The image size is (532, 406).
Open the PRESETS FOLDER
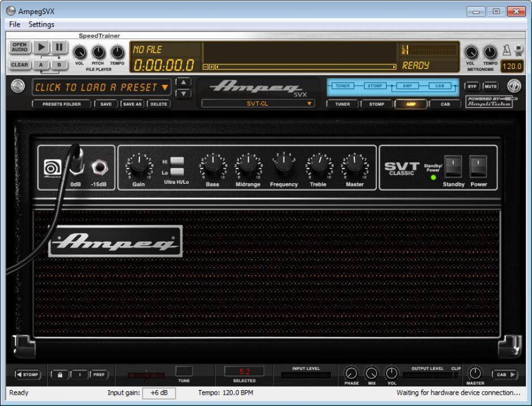62,104
